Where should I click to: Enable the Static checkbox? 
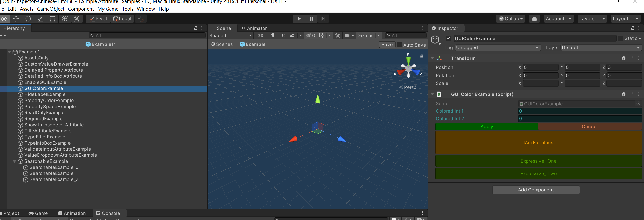(x=620, y=38)
